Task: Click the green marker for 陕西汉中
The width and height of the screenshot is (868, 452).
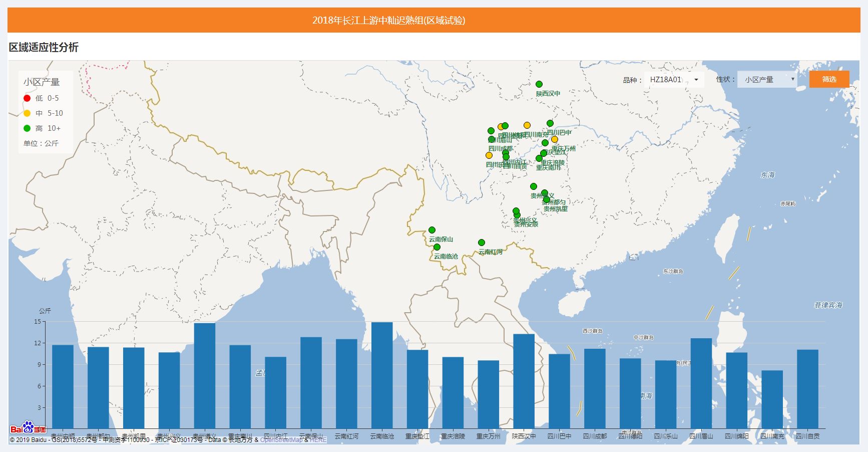Action: pos(539,84)
